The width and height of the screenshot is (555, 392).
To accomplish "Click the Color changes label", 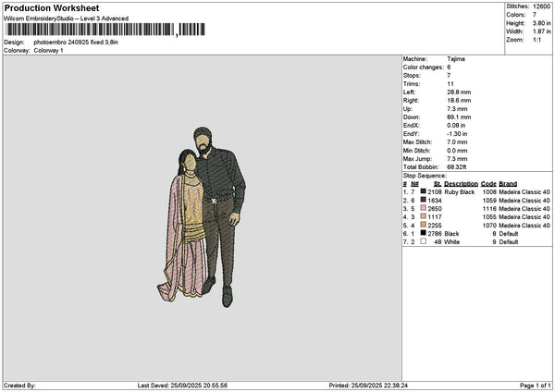I will click(x=424, y=67).
